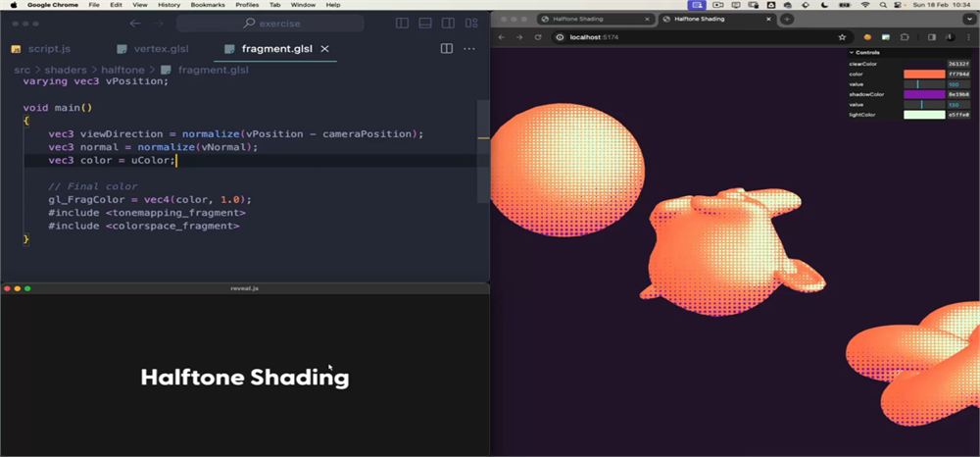The height and width of the screenshot is (457, 980).
Task: Click the value slider below shadowColor
Action: (924, 104)
